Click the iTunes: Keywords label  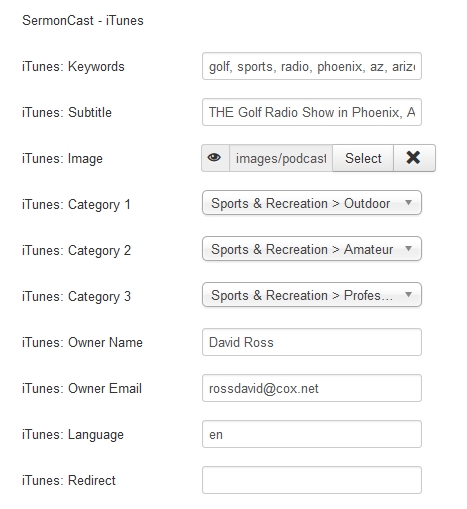(x=73, y=67)
